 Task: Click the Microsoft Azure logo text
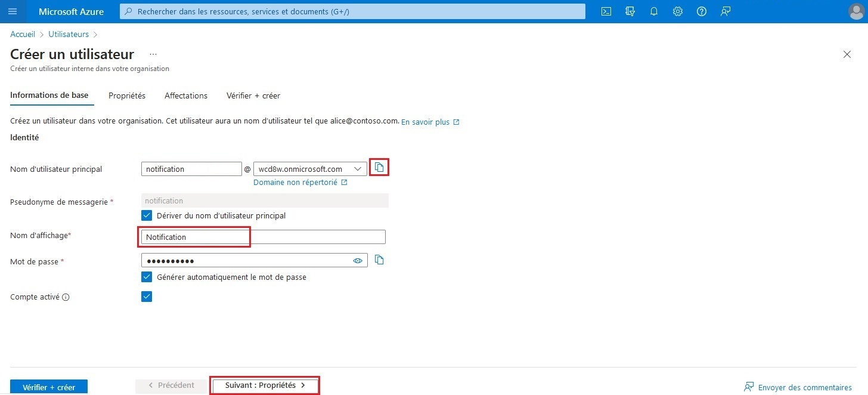[71, 11]
